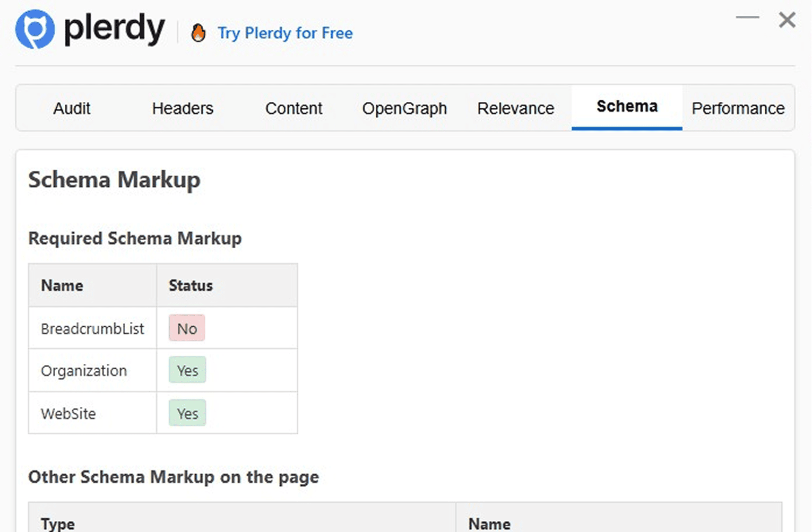The height and width of the screenshot is (532, 812).
Task: Switch to the Audit tab
Action: [72, 108]
